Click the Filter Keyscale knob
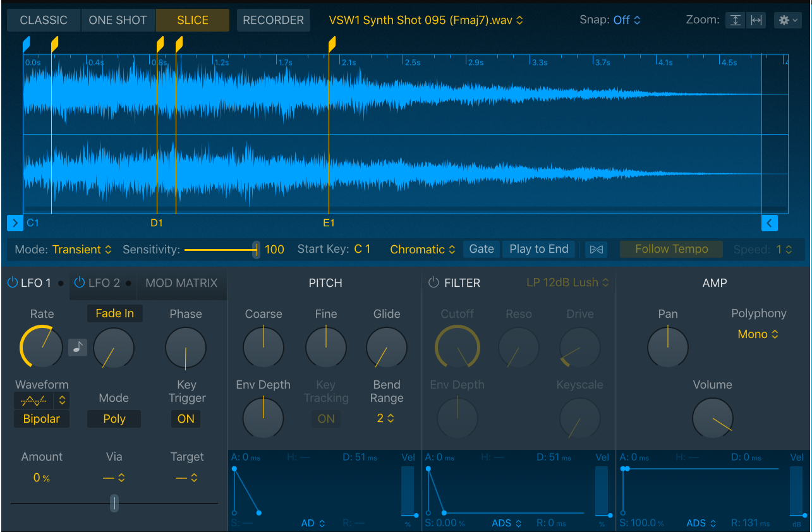Viewport: 812px width, 532px height. 580,418
